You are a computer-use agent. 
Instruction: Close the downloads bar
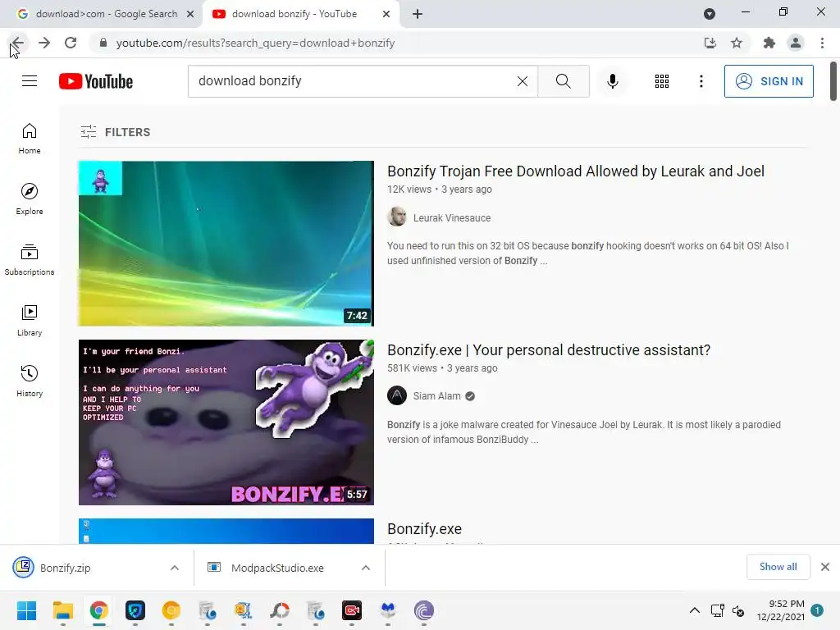click(x=825, y=567)
